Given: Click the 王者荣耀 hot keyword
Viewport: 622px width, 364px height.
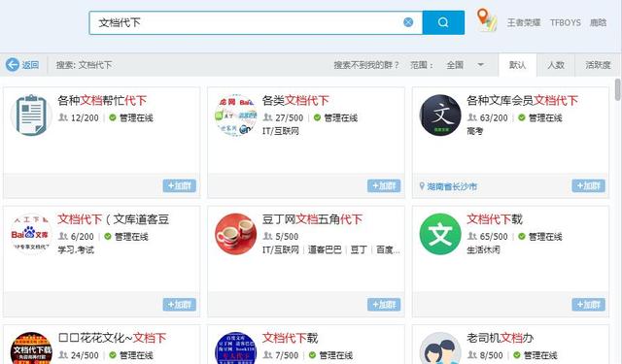Looking at the screenshot, I should click(x=524, y=22).
